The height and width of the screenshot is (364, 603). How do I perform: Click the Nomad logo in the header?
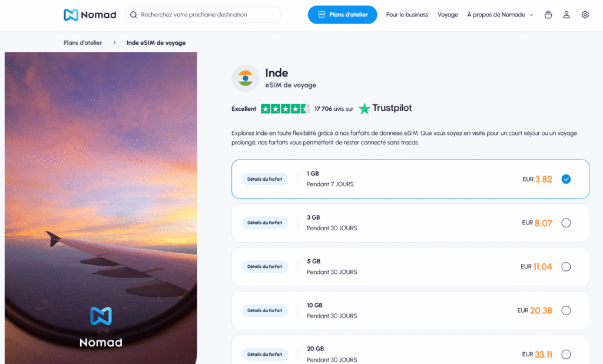pyautogui.click(x=90, y=14)
